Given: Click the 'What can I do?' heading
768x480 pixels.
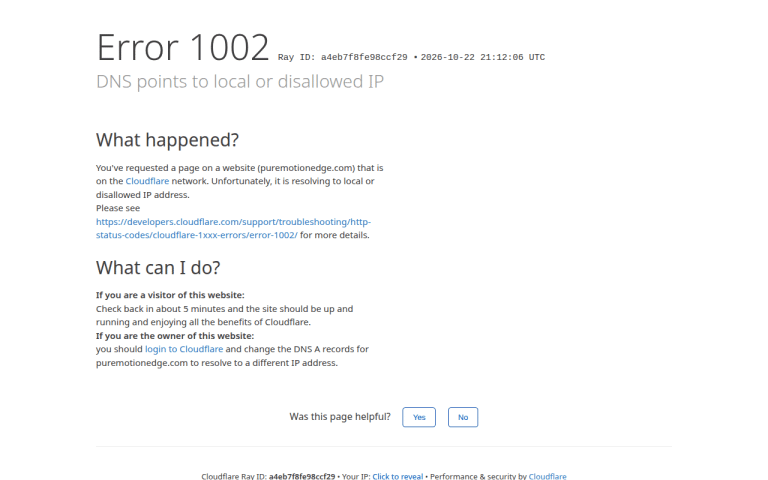Looking at the screenshot, I should click(158, 268).
